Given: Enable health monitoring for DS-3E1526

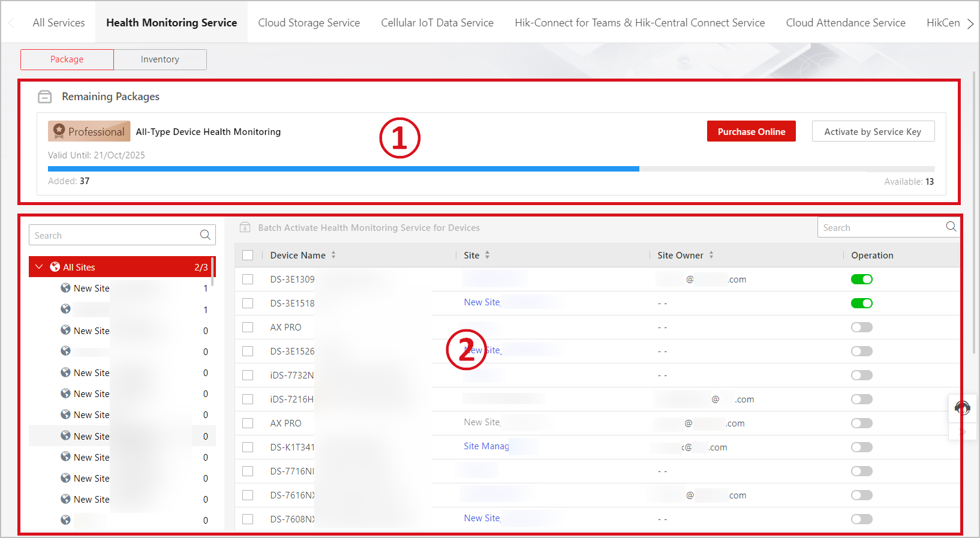Looking at the screenshot, I should (x=862, y=351).
